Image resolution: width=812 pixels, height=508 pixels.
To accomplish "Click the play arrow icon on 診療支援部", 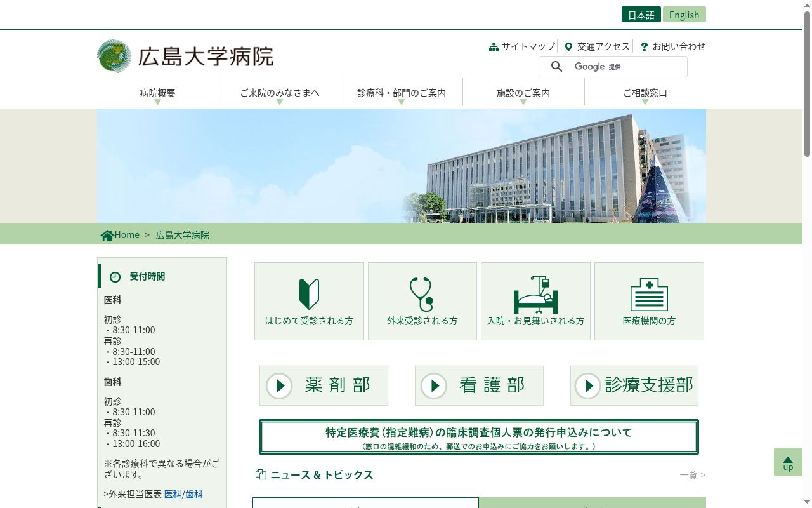I will 588,385.
